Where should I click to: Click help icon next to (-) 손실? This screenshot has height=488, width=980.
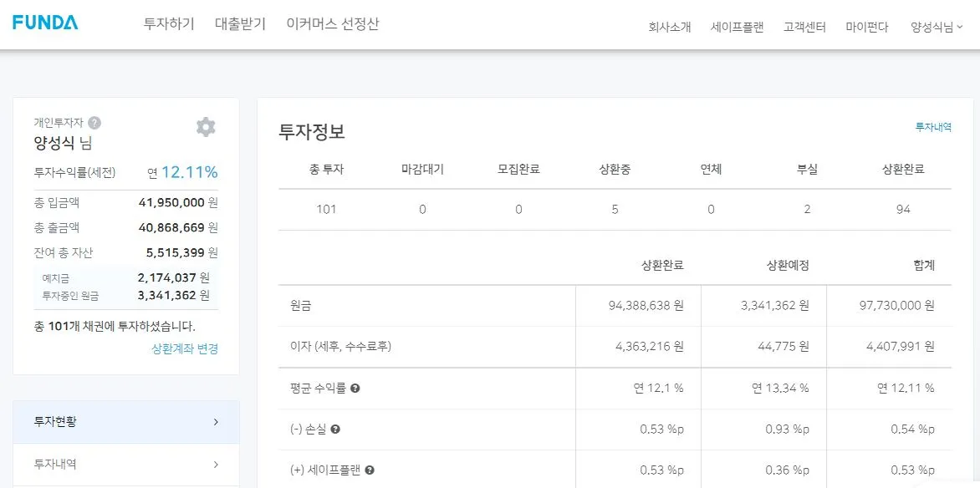335,430
